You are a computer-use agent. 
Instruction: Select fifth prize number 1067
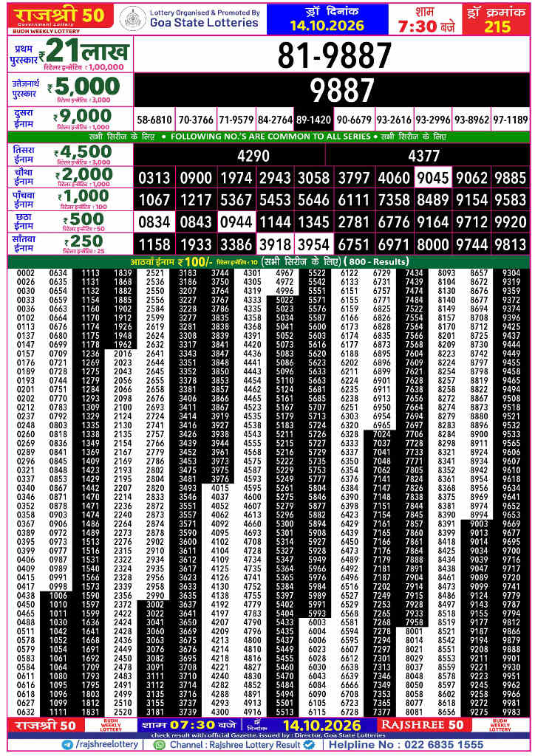[x=154, y=199]
